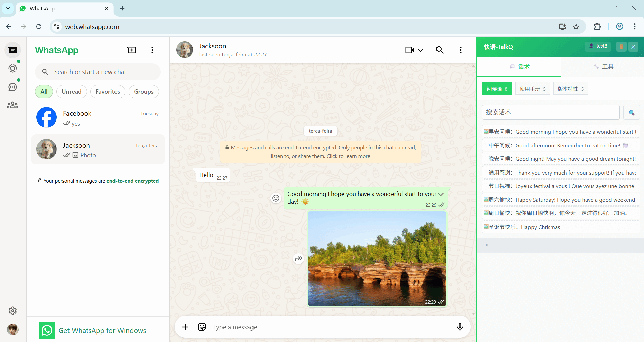Switch to the 工具 tab in TalkQ
The width and height of the screenshot is (644, 342).
point(603,66)
